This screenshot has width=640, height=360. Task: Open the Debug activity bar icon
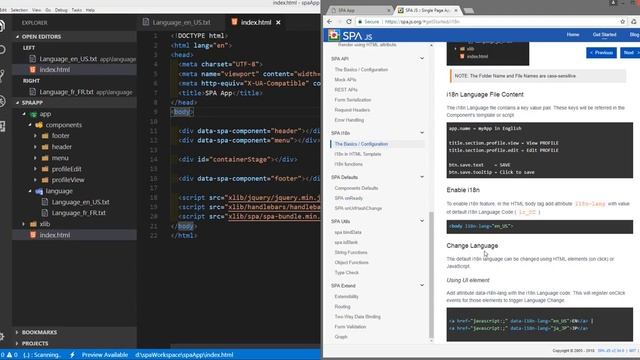coord(2,101)
